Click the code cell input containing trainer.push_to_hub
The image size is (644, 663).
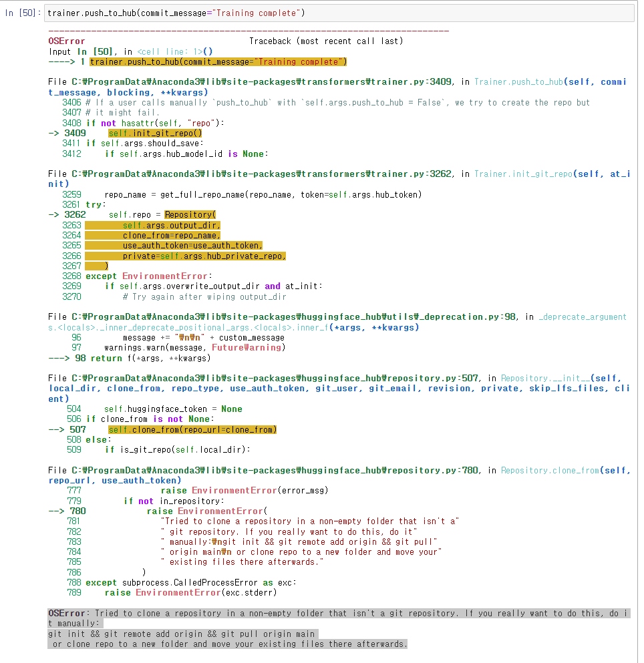pyautogui.click(x=339, y=13)
